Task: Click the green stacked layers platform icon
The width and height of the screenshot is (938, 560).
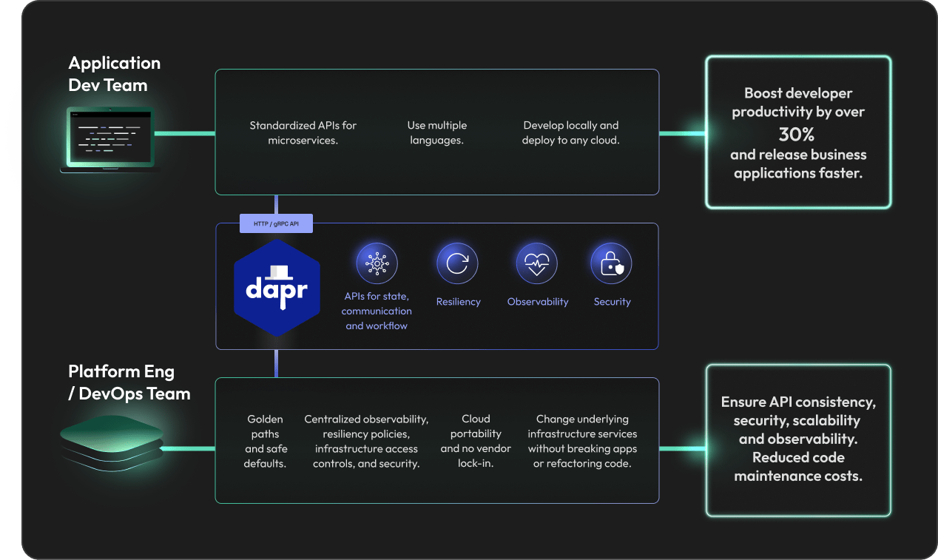Action: pyautogui.click(x=111, y=442)
